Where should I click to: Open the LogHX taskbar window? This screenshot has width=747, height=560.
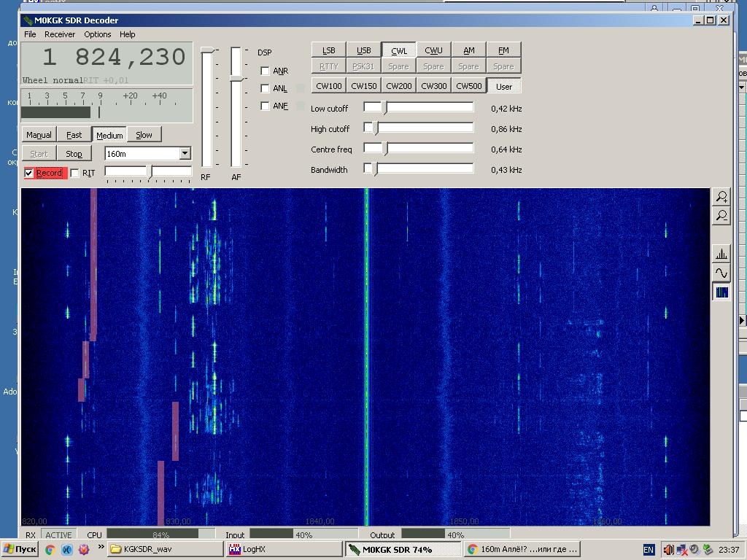coord(283,549)
